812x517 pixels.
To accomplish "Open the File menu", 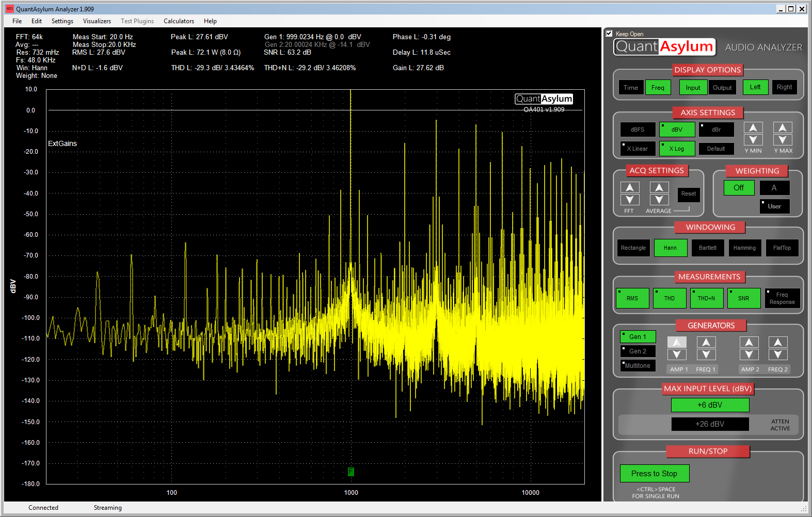I will [17, 21].
